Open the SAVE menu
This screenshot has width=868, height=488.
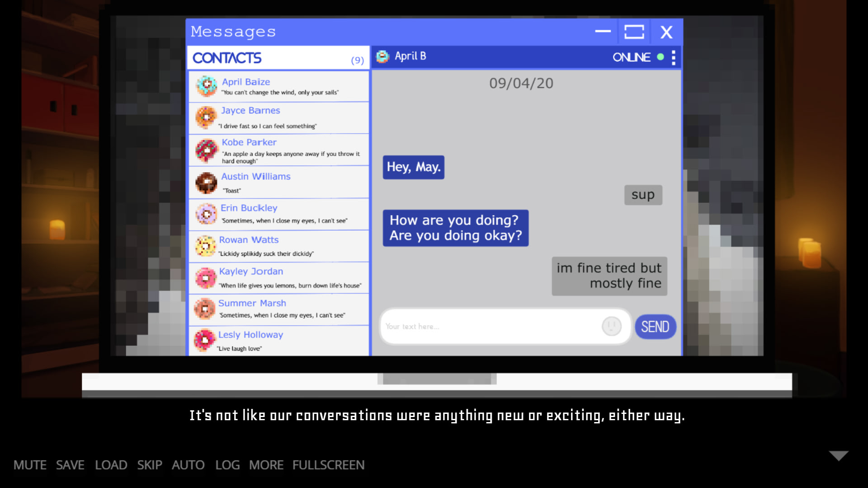pyautogui.click(x=70, y=465)
